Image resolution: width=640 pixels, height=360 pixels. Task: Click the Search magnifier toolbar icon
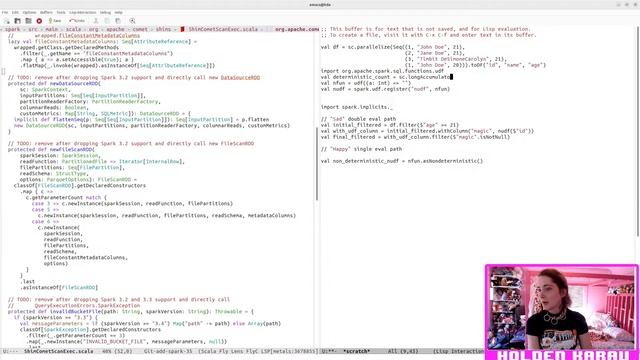tap(132, 21)
